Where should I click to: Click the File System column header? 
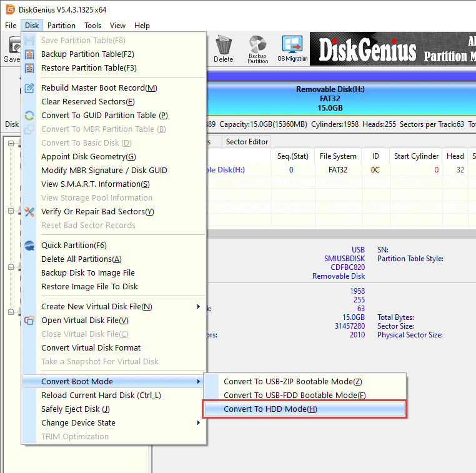pyautogui.click(x=337, y=156)
